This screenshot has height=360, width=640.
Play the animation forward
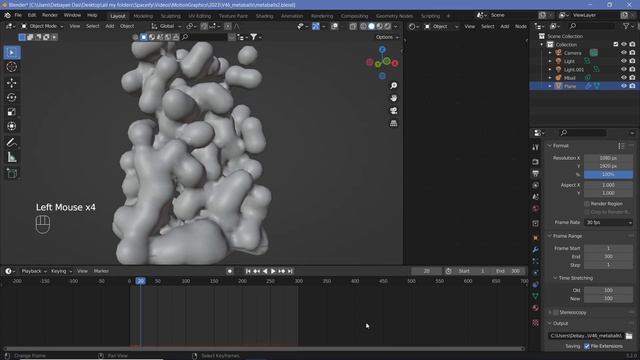[x=273, y=271]
